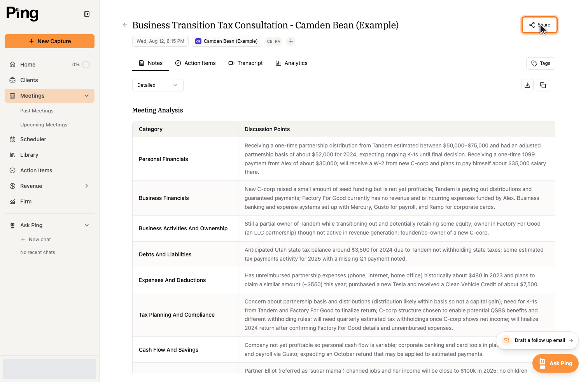Click the New Capture button
The width and height of the screenshot is (588, 382).
tap(49, 41)
